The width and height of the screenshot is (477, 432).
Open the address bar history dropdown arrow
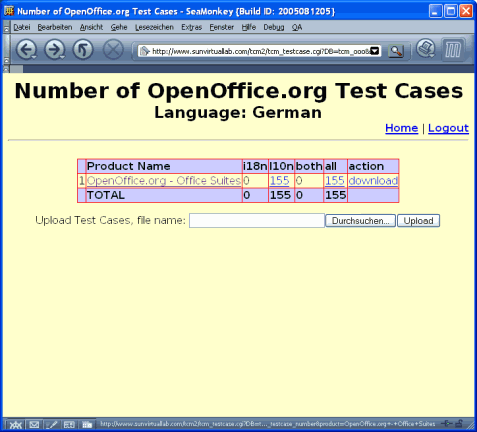375,51
